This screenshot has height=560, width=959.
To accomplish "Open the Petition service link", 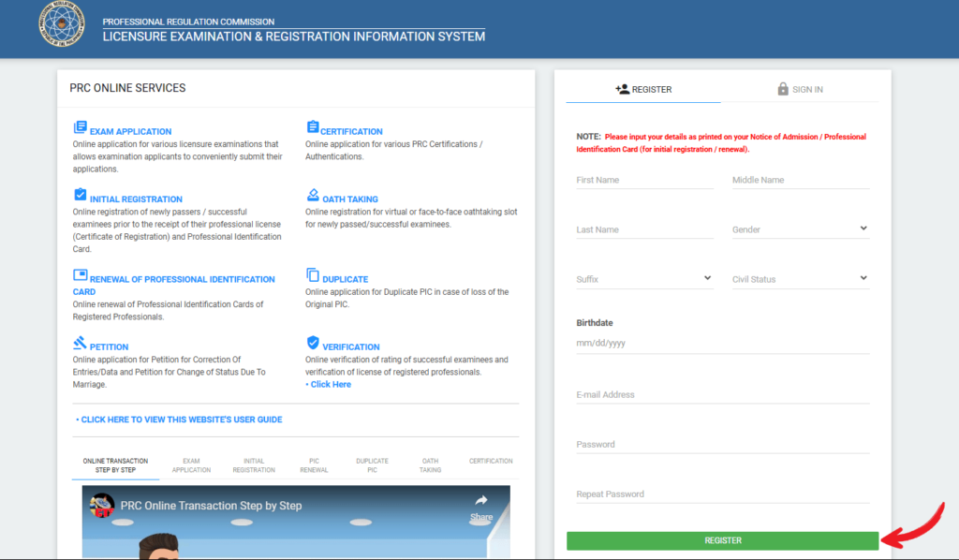I will pyautogui.click(x=109, y=347).
